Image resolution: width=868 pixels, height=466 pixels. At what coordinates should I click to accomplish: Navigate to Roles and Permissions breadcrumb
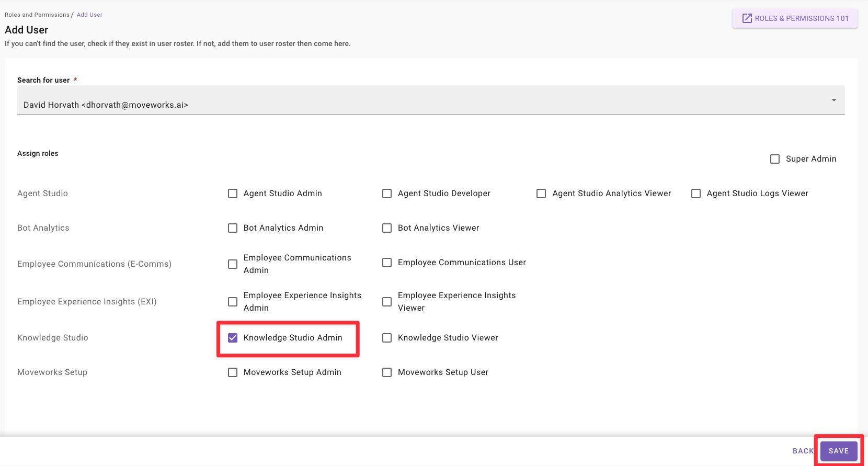tap(37, 15)
